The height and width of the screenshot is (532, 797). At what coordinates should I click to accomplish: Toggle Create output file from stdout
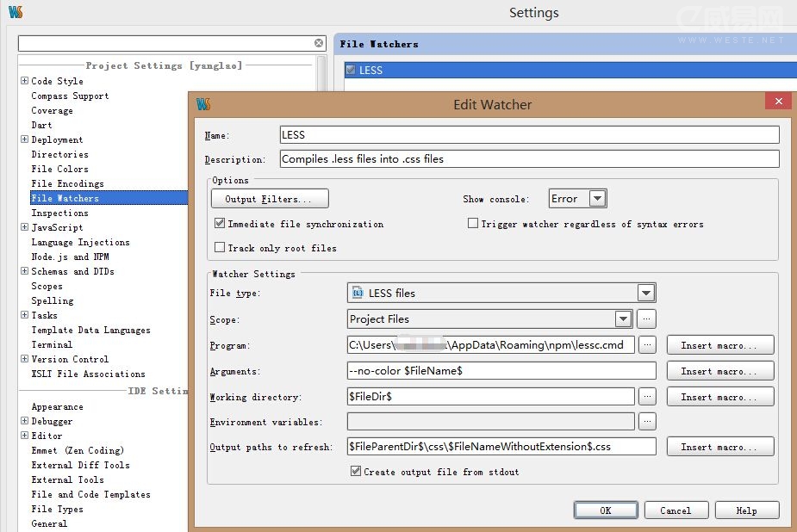pos(356,471)
